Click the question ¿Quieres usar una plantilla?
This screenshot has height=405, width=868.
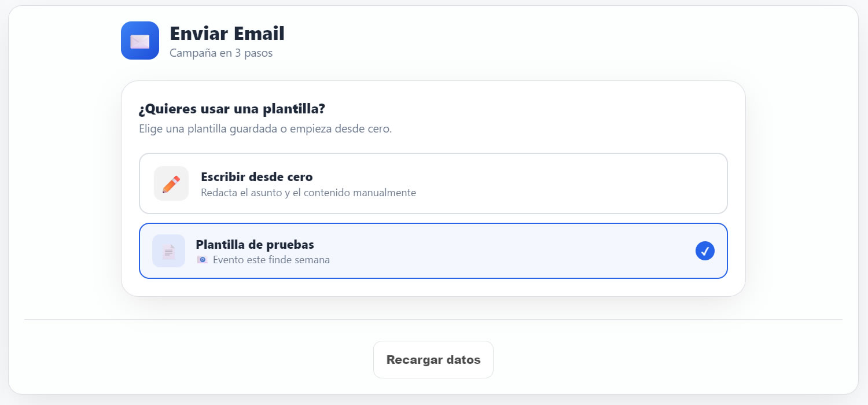point(233,109)
